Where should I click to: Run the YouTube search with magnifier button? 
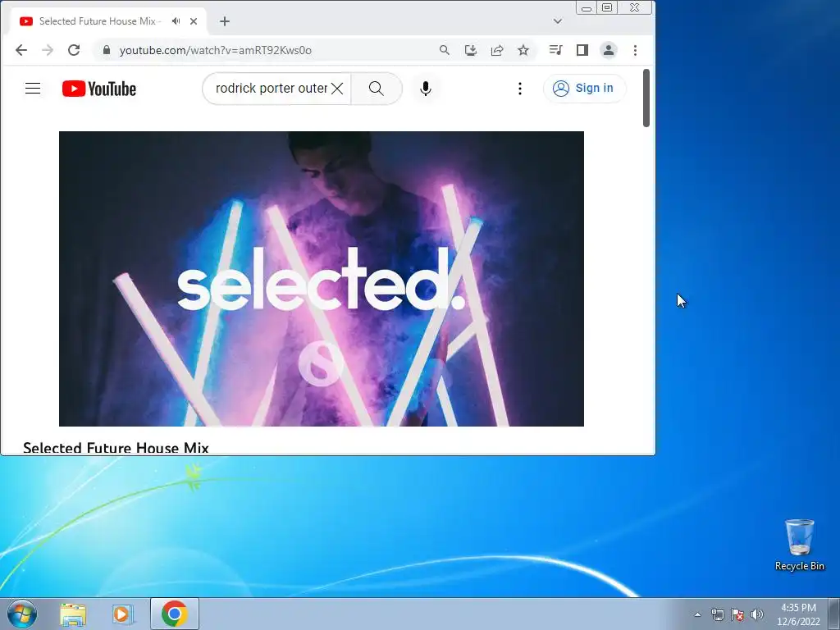point(376,89)
